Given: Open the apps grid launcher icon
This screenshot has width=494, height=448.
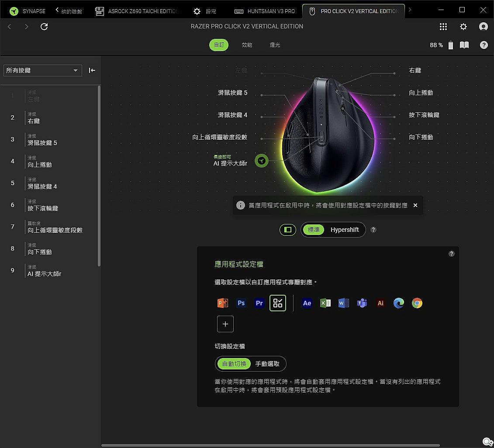Looking at the screenshot, I should coord(443,27).
